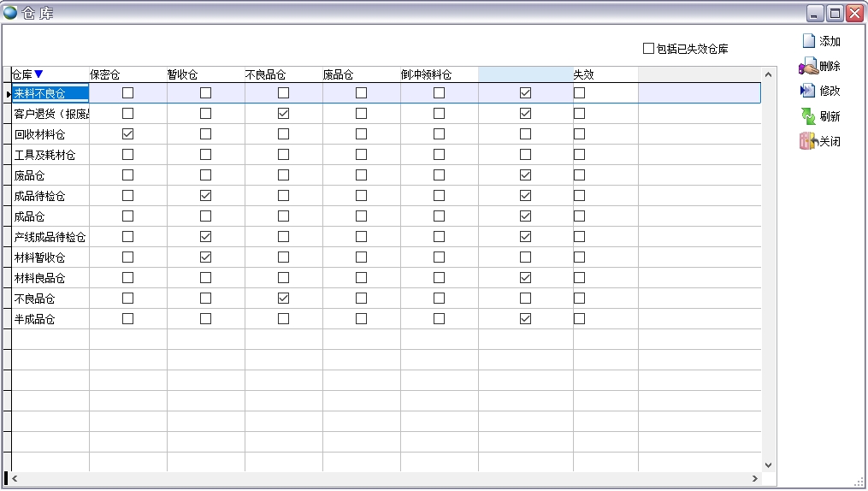Screen dimensions: 868x491
Task: Select the 工具及耗材仓 warehouse row
Action: coord(45,155)
